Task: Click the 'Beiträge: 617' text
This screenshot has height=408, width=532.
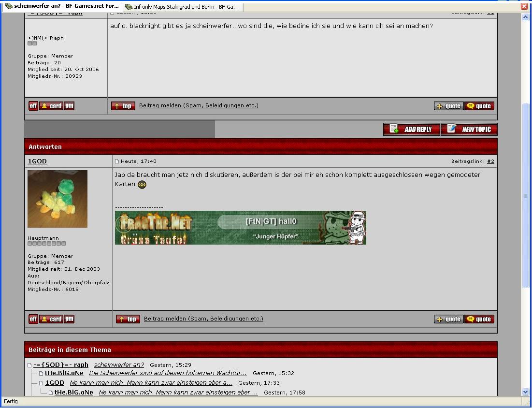Action: click(46, 262)
